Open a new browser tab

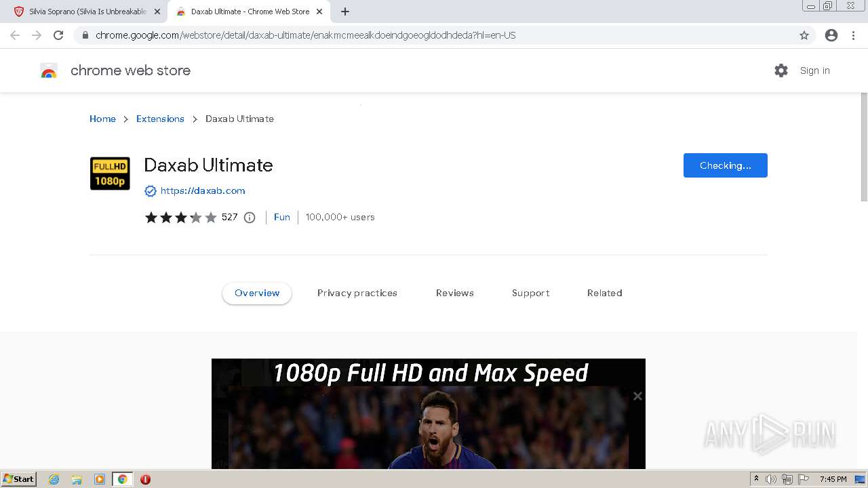coord(344,12)
